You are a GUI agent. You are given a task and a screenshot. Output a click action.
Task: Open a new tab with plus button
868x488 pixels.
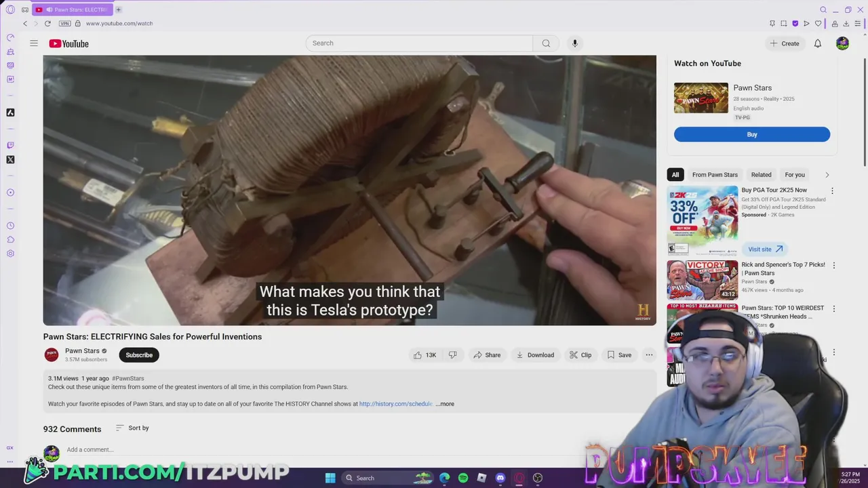point(118,9)
